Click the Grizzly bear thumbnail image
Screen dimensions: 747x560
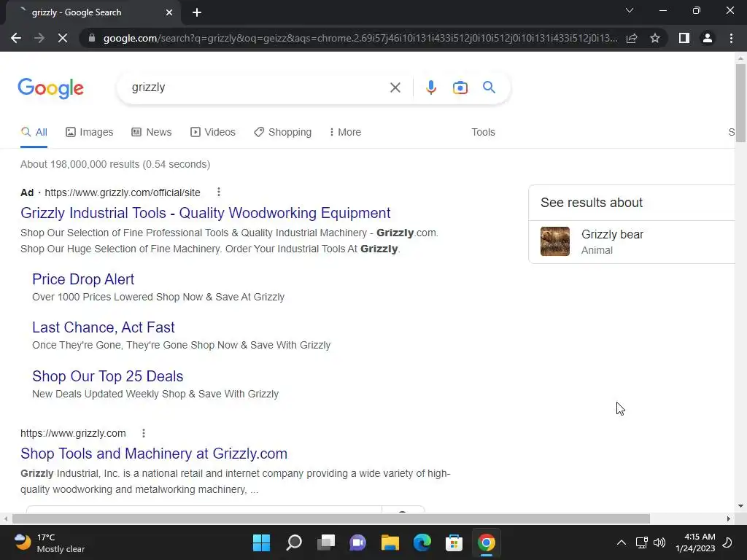click(555, 241)
